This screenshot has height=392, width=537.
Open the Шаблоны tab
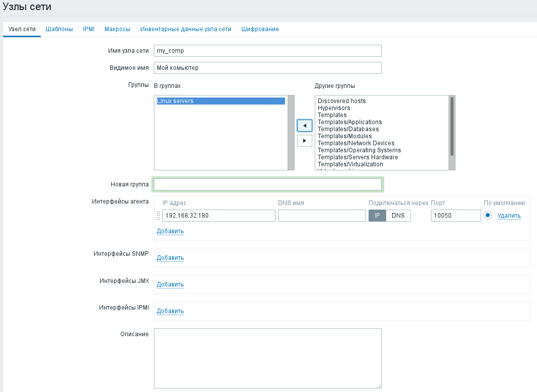[59, 29]
